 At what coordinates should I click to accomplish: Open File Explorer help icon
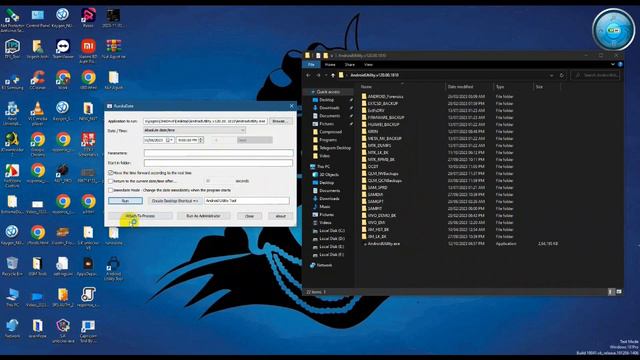click(x=620, y=64)
